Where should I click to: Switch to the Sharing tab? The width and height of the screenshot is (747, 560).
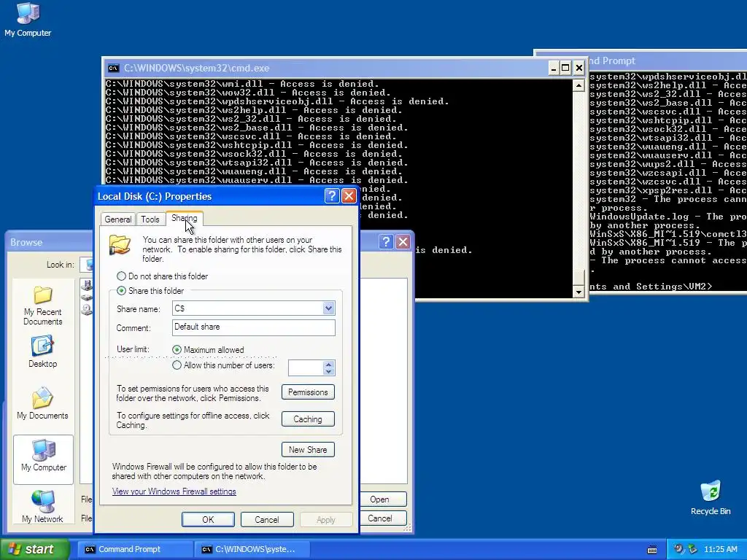[x=185, y=218]
